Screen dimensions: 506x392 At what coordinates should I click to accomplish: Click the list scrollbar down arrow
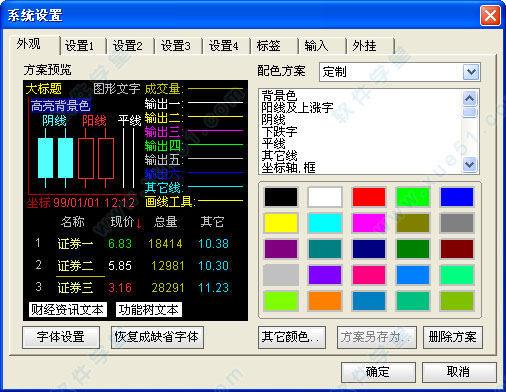pyautogui.click(x=469, y=165)
